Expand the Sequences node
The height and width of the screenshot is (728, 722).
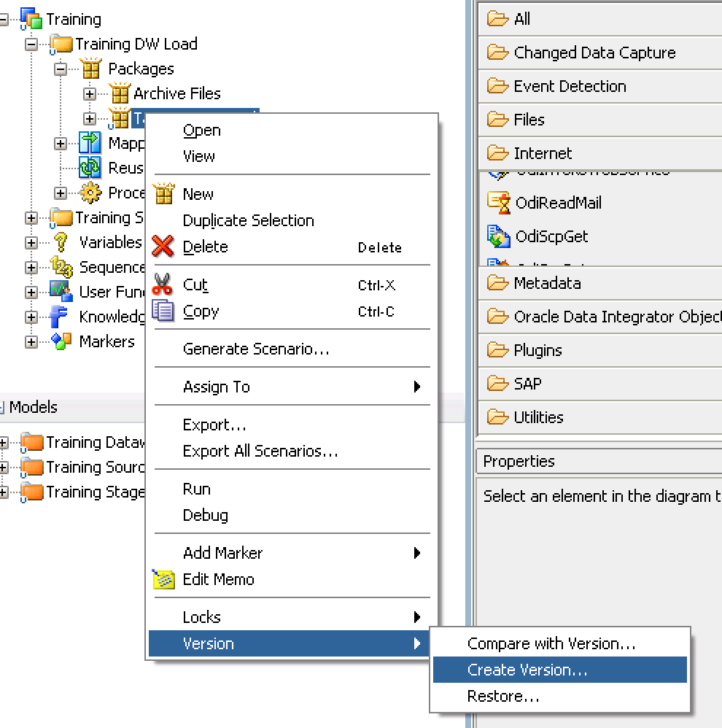click(x=31, y=267)
